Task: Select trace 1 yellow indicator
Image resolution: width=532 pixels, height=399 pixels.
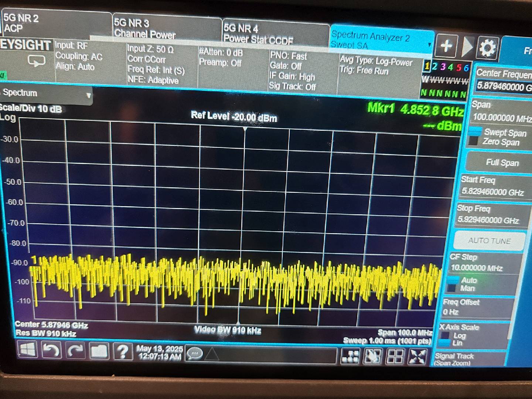Action: pos(427,66)
